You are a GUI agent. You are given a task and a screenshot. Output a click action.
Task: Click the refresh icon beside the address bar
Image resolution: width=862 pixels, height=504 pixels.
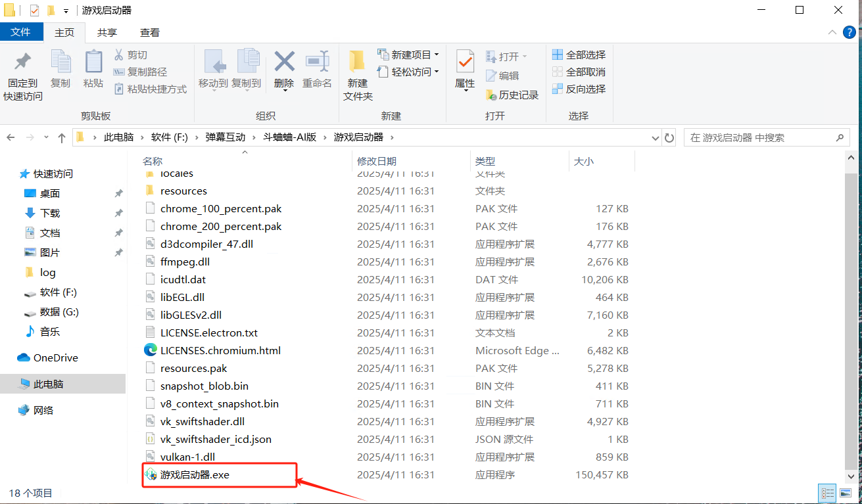coord(669,138)
